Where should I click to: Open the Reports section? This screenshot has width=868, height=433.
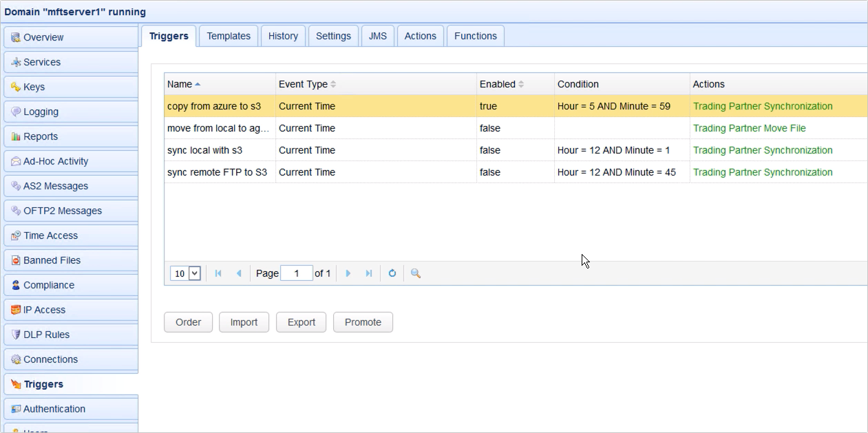(x=41, y=136)
